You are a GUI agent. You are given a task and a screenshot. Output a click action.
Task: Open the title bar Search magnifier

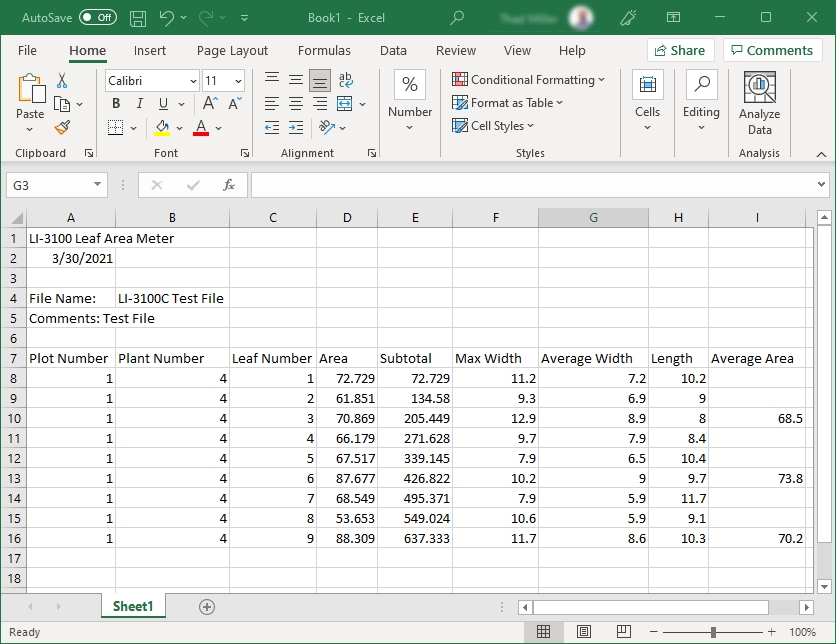tap(456, 18)
